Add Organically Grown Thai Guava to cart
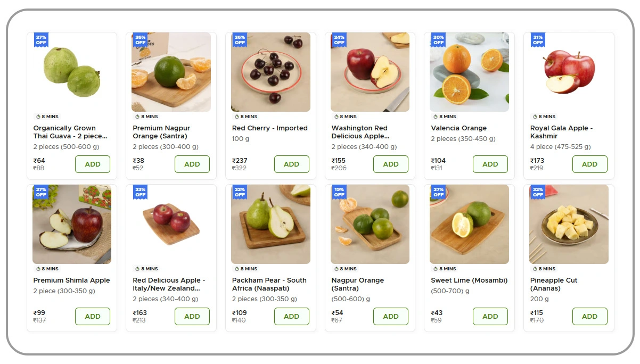Screen dimensions: 640x364 (93, 164)
